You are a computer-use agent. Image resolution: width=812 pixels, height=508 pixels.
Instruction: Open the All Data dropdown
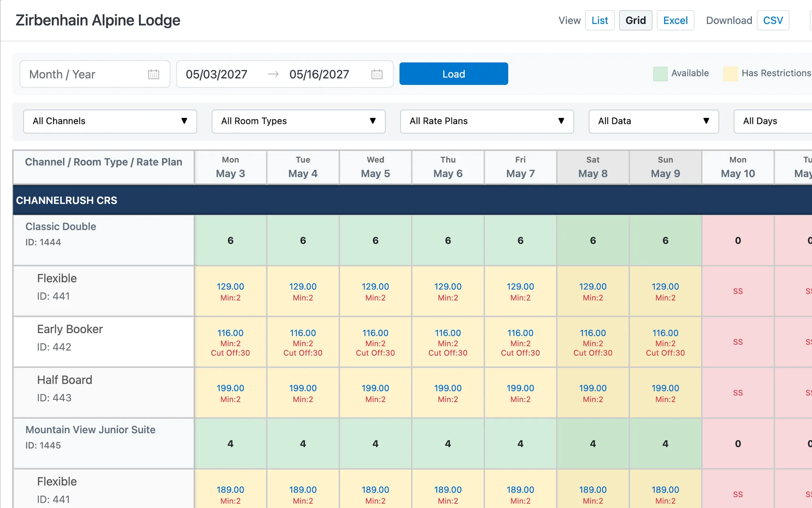tap(654, 121)
